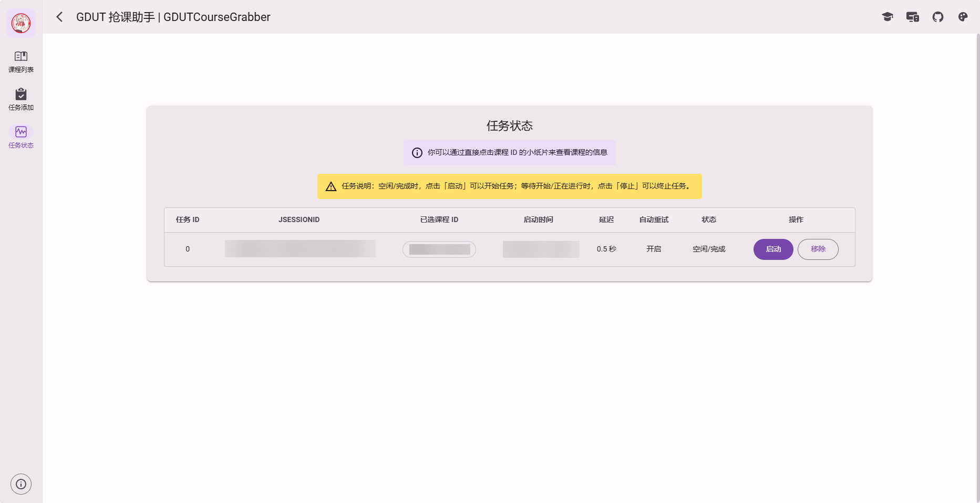The height and width of the screenshot is (503, 980).
Task: Open the GitHub repository icon
Action: (x=938, y=17)
